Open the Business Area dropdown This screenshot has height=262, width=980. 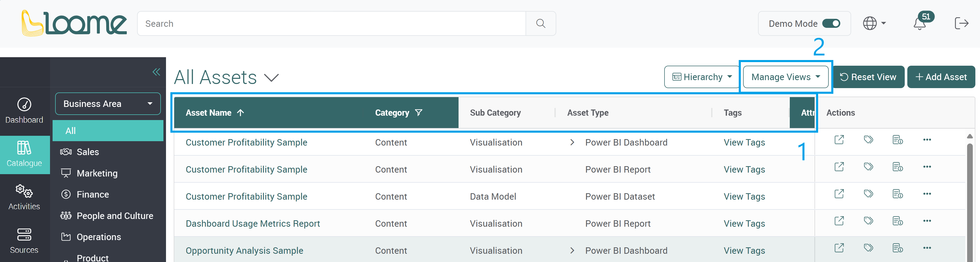(x=108, y=104)
